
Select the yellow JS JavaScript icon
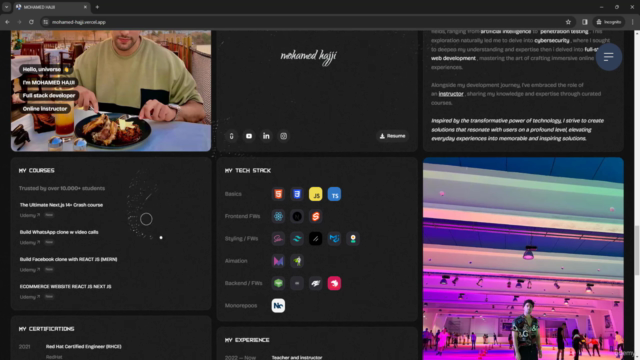316,194
